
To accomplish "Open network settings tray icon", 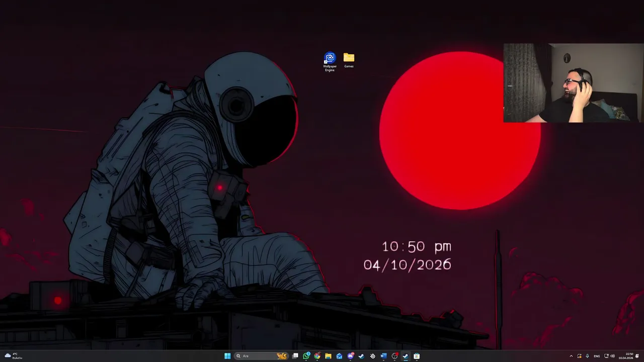I will (x=606, y=356).
